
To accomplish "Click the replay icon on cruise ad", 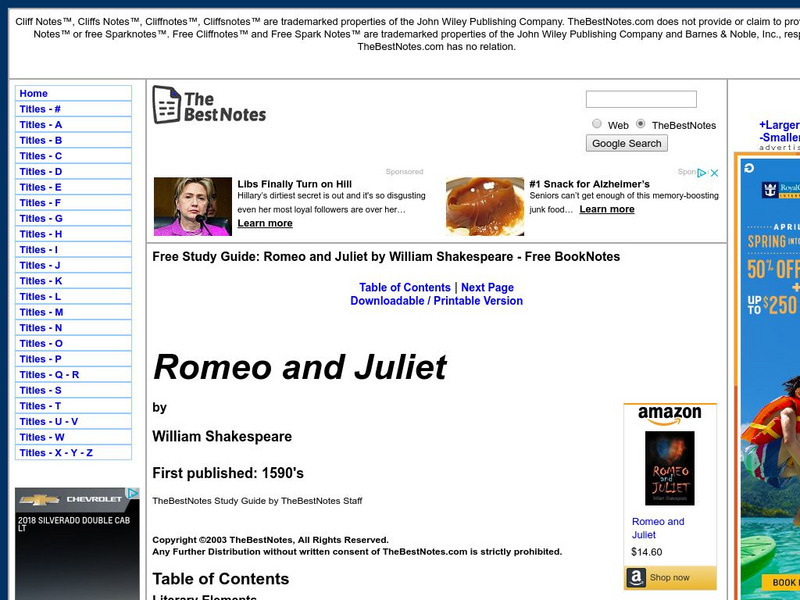I will (x=749, y=168).
